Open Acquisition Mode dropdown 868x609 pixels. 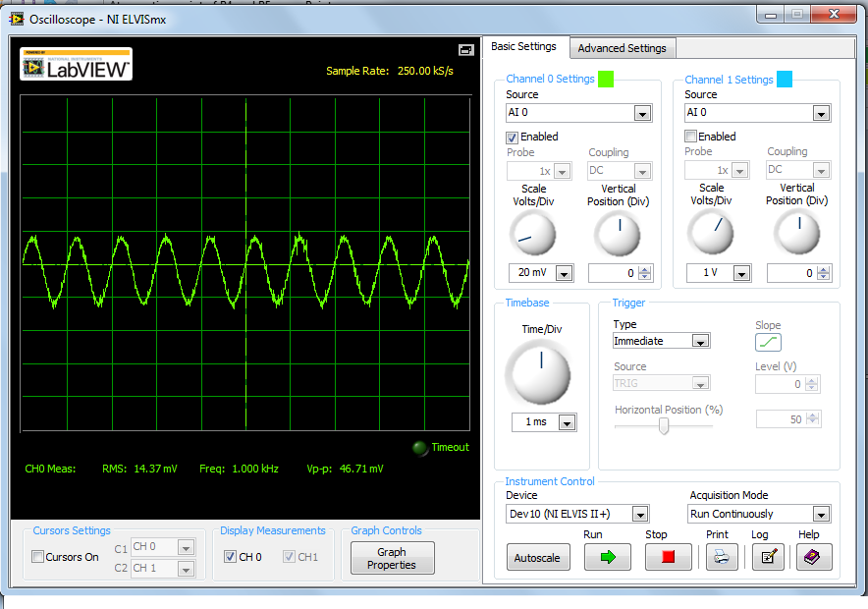[x=822, y=515]
